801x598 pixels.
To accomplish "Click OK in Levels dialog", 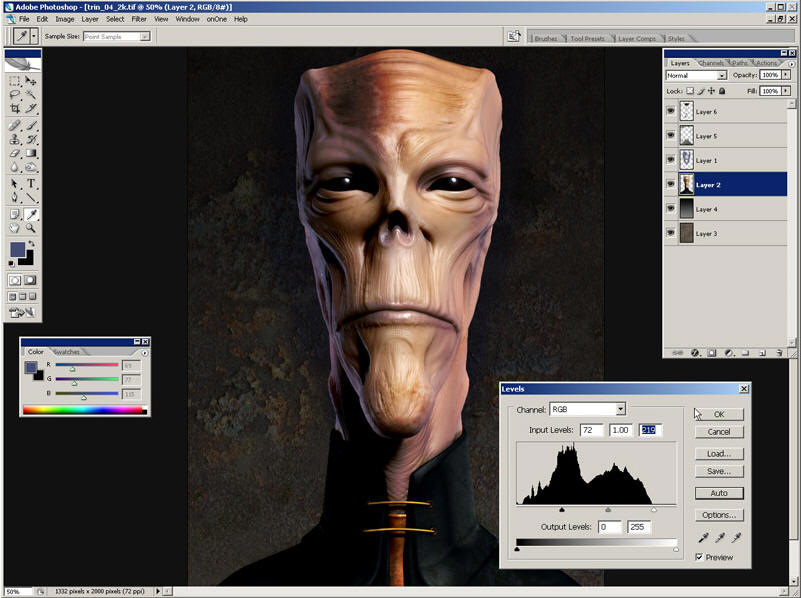I will (x=719, y=414).
